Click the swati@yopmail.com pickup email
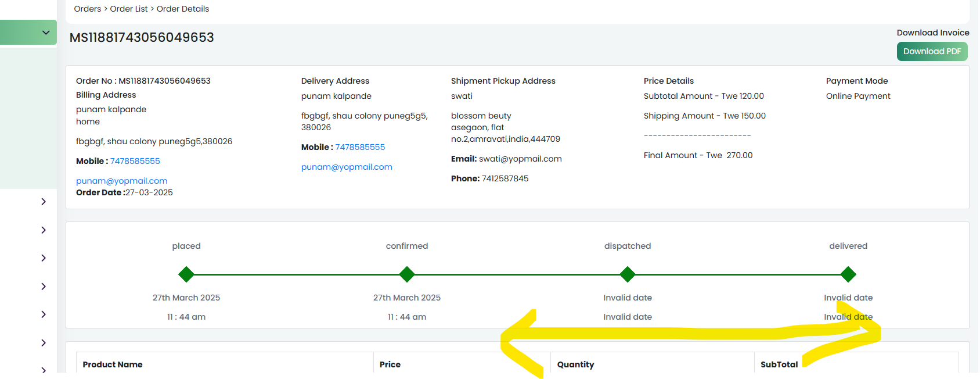This screenshot has width=980, height=379. click(x=520, y=159)
